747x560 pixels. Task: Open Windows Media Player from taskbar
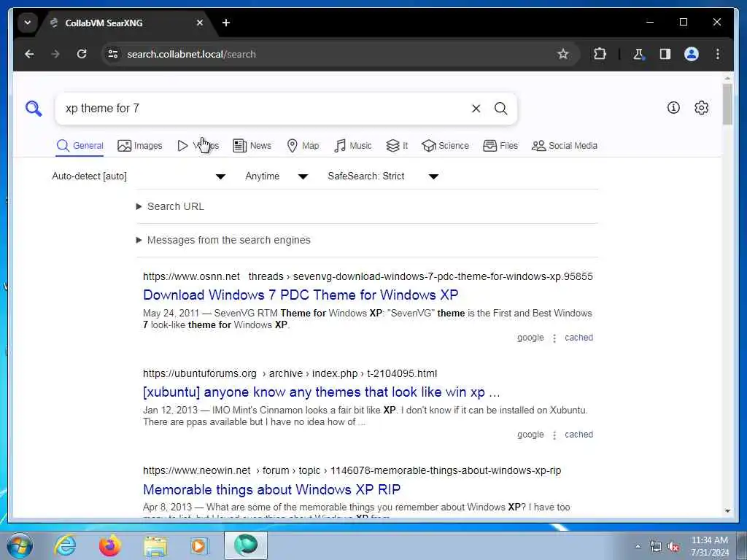199,545
